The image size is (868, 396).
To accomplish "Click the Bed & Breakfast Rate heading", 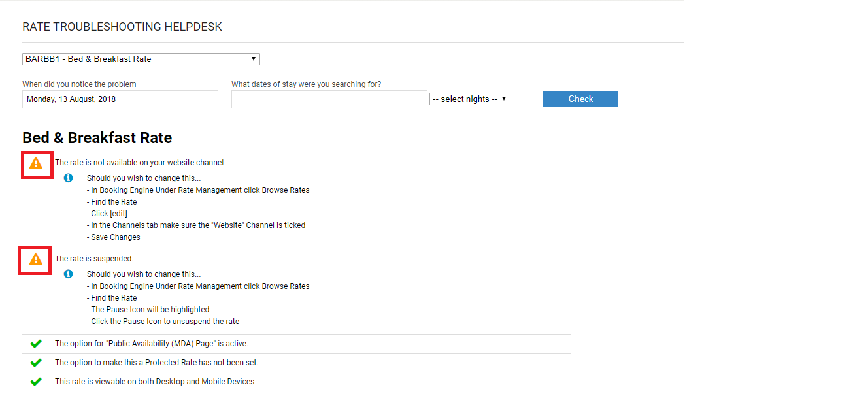I will [x=97, y=138].
